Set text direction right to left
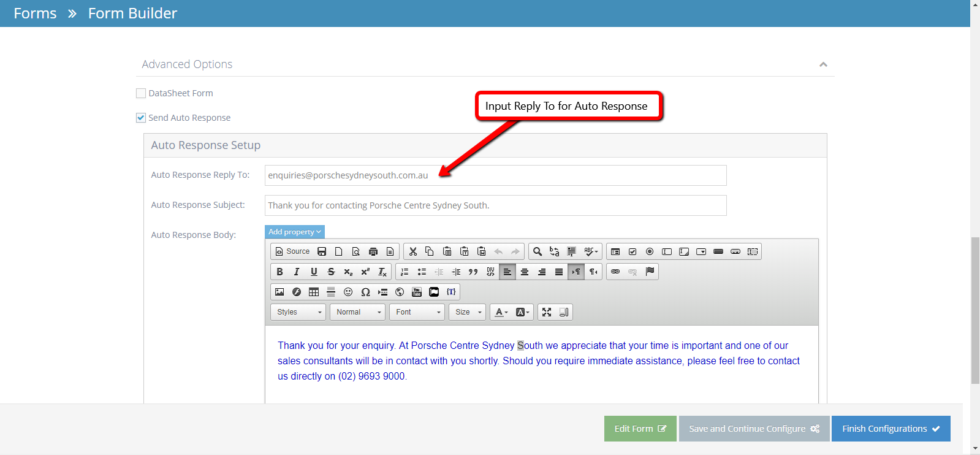The width and height of the screenshot is (980, 455). pyautogui.click(x=593, y=272)
